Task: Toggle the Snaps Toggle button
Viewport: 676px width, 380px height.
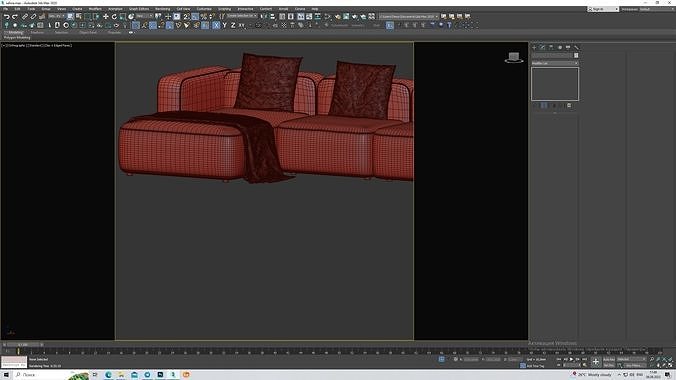Action: pyautogui.click(x=186, y=16)
